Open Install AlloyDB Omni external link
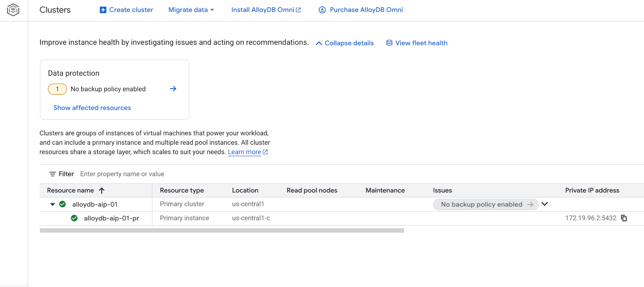This screenshot has width=644, height=287. tap(266, 10)
